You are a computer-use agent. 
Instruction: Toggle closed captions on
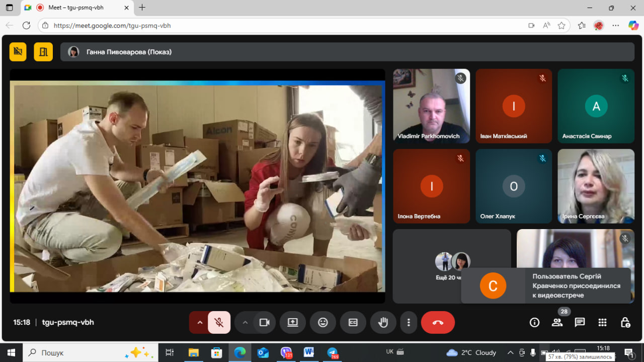coord(353,323)
